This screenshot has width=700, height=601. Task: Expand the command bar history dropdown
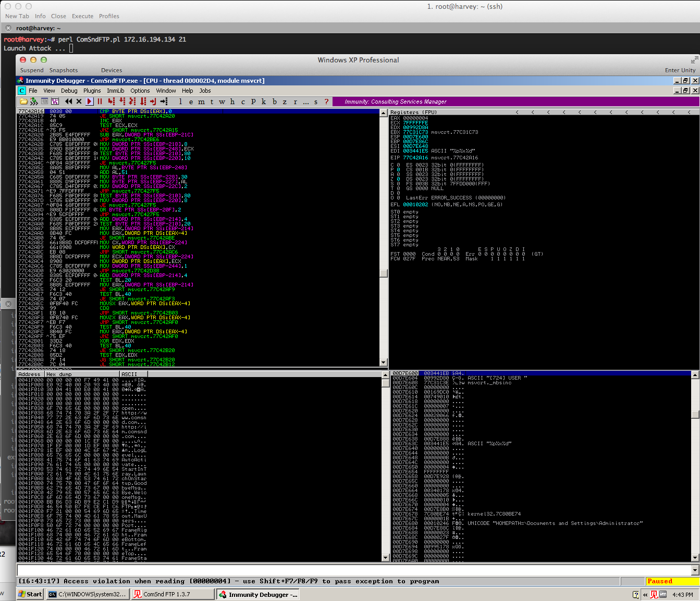point(695,570)
